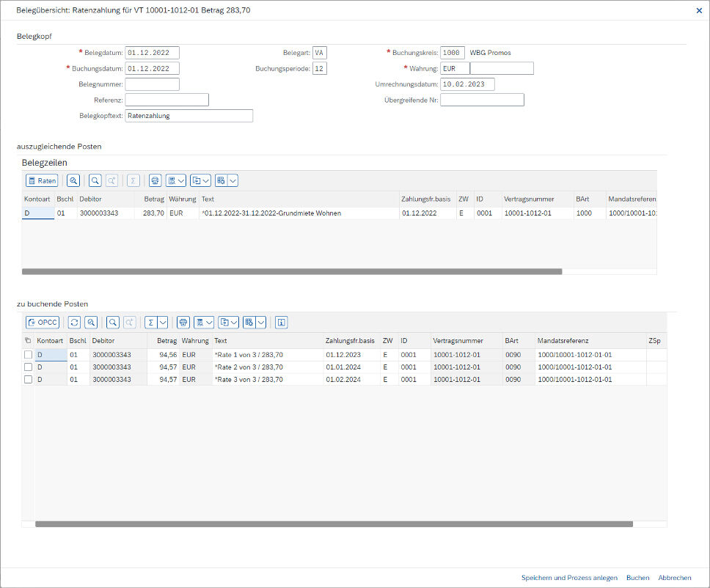The width and height of the screenshot is (710, 588).
Task: Select the checkbox for Rate 3 von 3 row
Action: click(x=29, y=380)
